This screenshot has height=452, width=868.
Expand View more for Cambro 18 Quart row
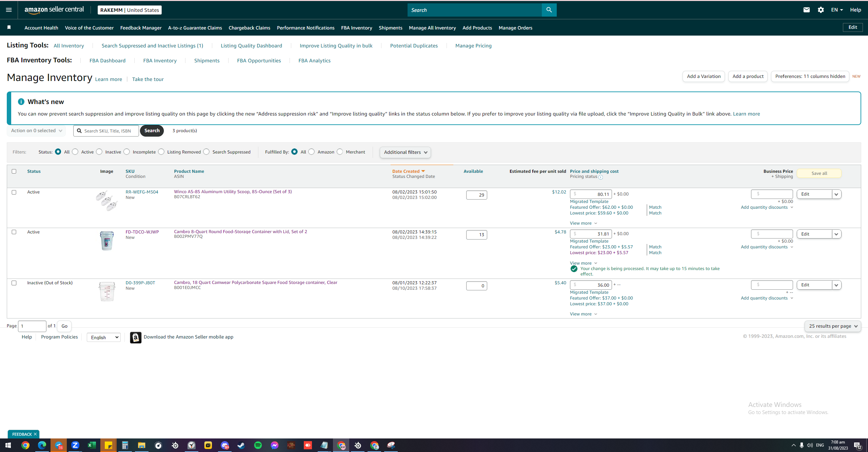click(584, 314)
